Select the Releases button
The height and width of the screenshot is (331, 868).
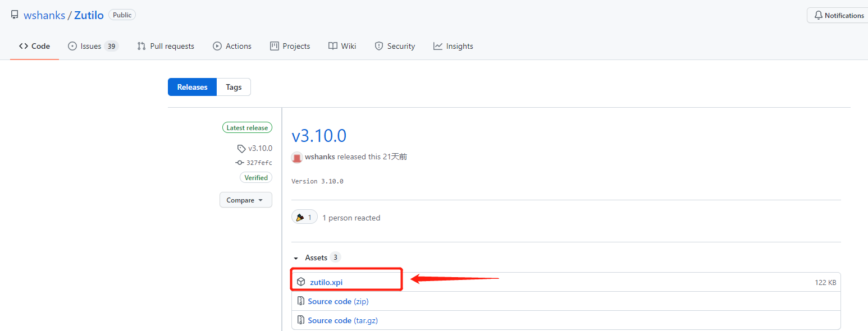coord(192,87)
